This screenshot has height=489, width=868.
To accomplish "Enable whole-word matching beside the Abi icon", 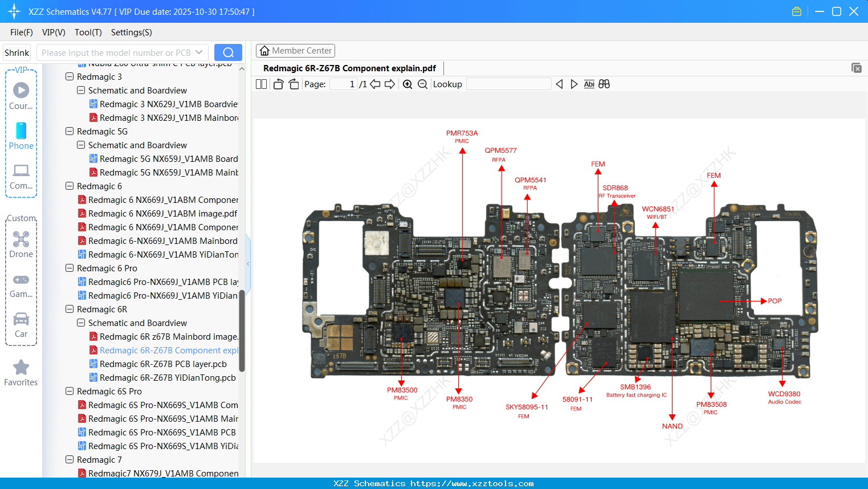I will pyautogui.click(x=604, y=84).
